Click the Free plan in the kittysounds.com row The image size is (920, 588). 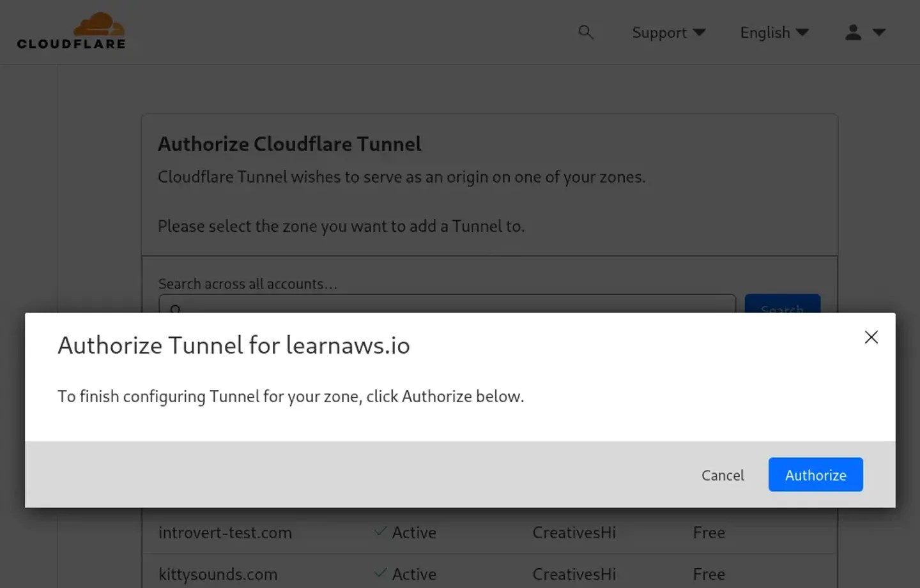tap(709, 574)
